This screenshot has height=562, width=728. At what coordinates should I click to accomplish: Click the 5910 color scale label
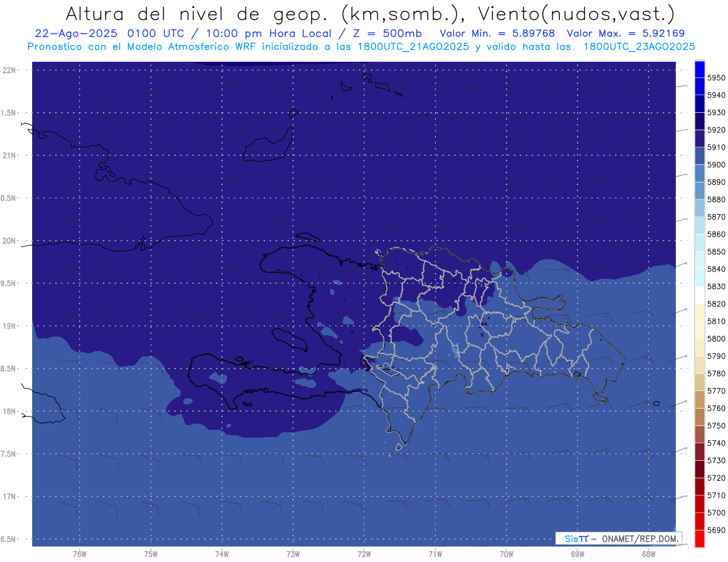tap(716, 147)
